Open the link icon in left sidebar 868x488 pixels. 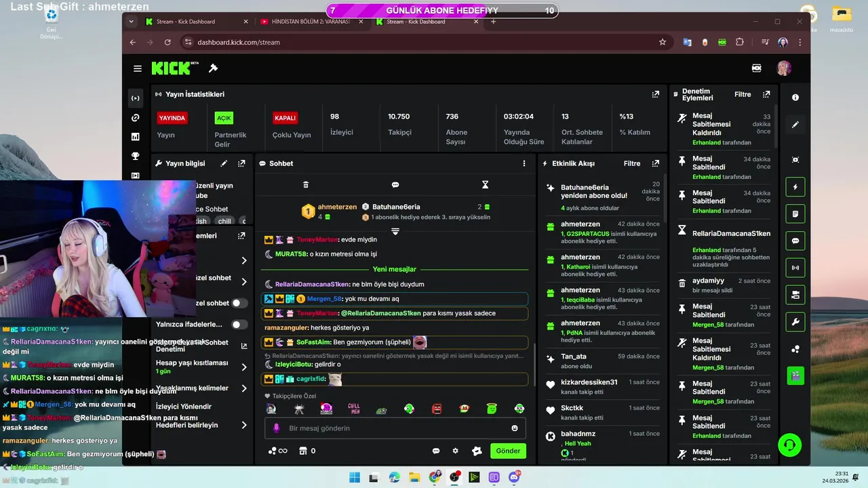(136, 118)
